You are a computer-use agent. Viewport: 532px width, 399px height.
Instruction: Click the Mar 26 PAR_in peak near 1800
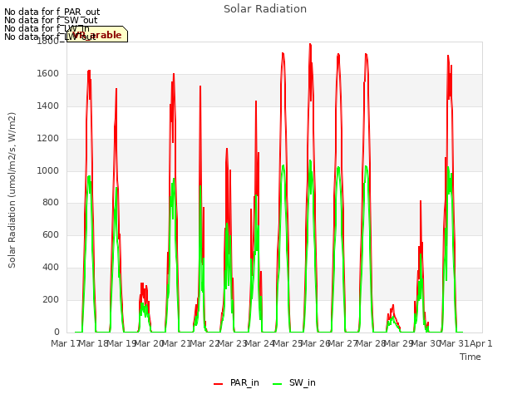pos(310,45)
